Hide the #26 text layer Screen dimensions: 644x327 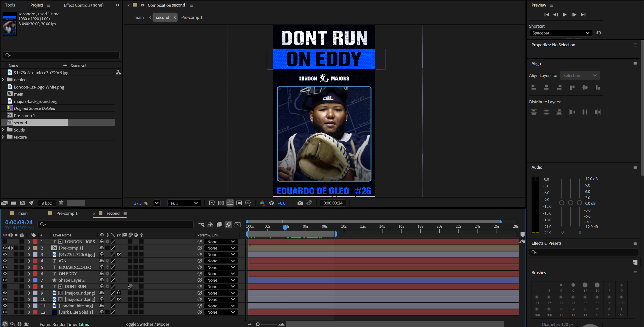click(5, 261)
